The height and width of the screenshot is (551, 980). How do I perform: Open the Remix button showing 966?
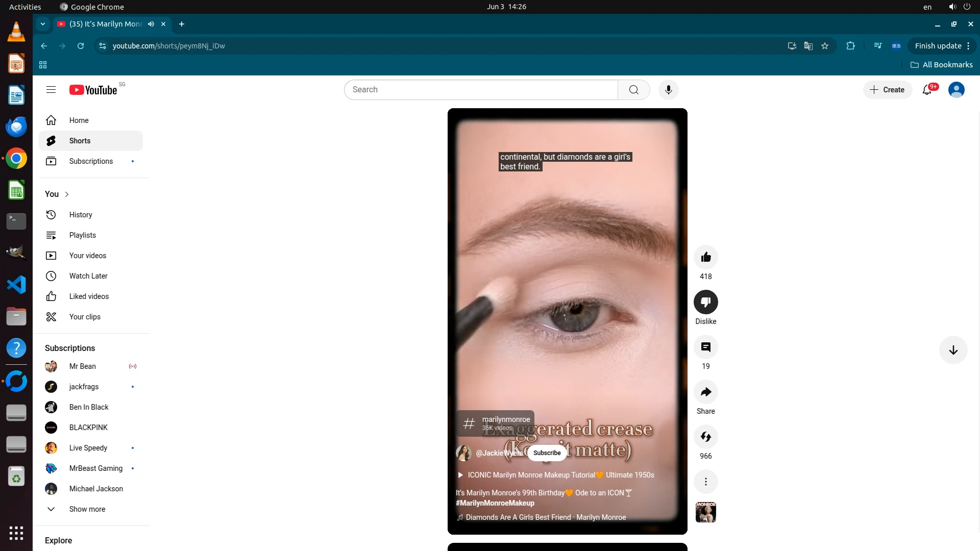[705, 437]
